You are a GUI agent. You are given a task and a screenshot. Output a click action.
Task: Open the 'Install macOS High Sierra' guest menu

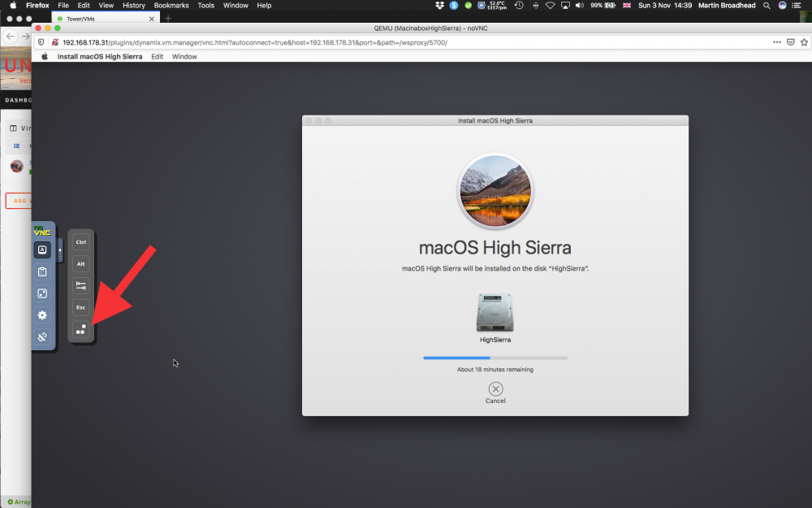pyautogui.click(x=100, y=57)
